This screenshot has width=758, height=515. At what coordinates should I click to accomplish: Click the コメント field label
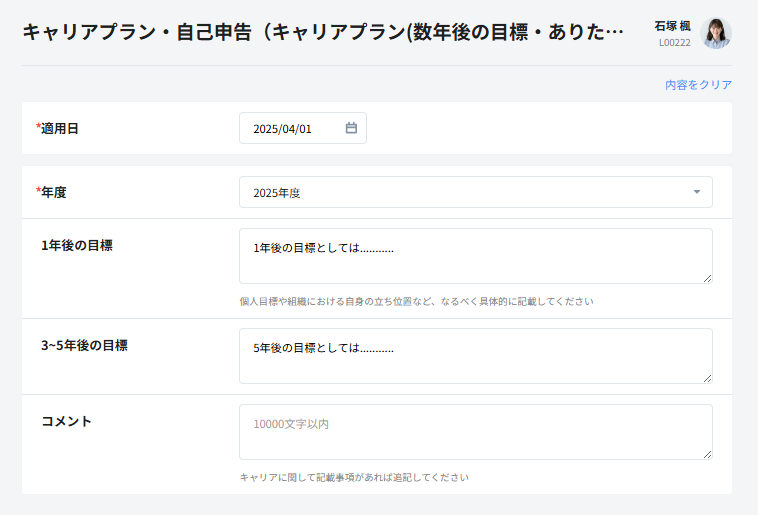click(66, 421)
